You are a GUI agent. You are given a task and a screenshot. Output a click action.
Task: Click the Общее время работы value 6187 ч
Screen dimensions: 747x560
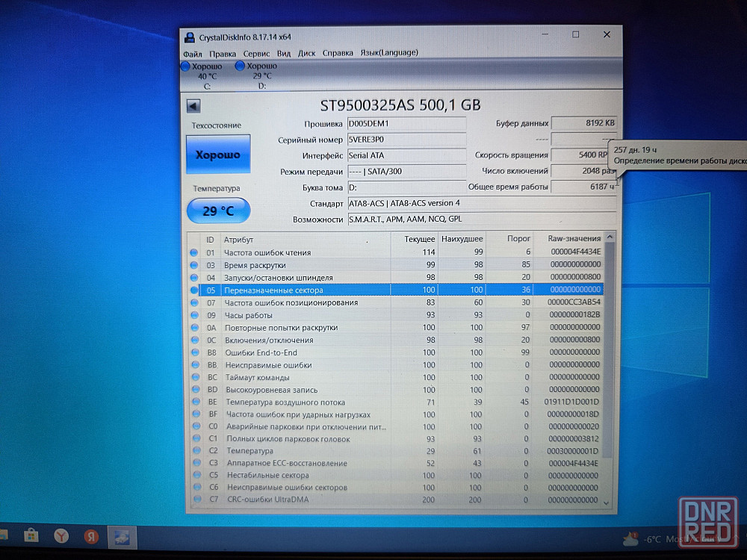[583, 187]
